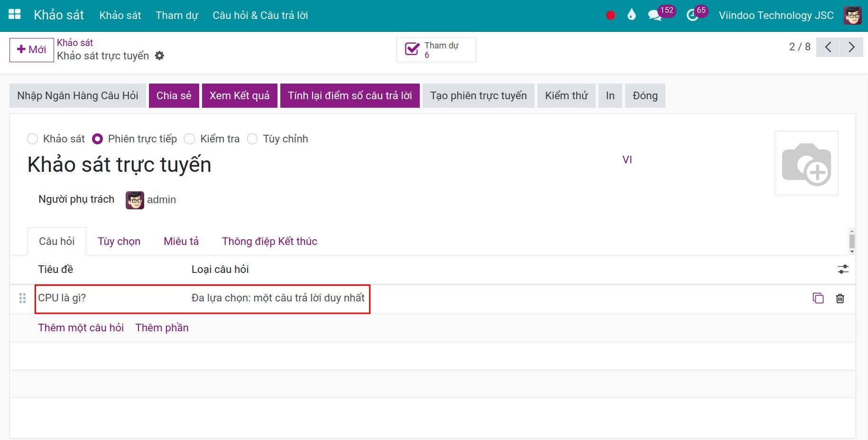The width and height of the screenshot is (868, 440).
Task: Click the In print button
Action: click(610, 95)
